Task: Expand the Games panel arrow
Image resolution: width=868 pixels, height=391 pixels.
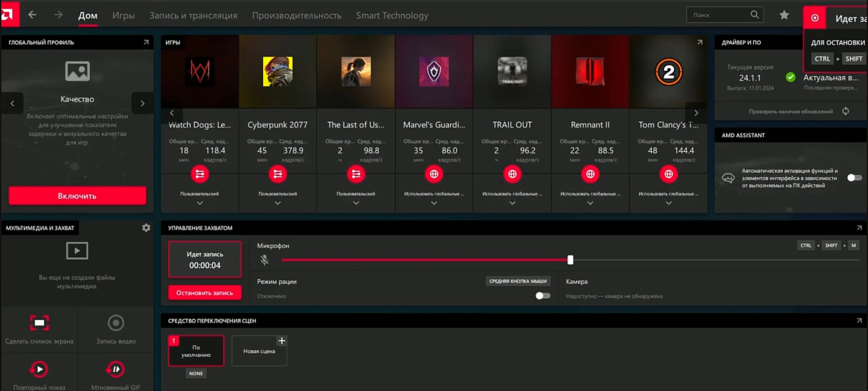Action: [700, 42]
